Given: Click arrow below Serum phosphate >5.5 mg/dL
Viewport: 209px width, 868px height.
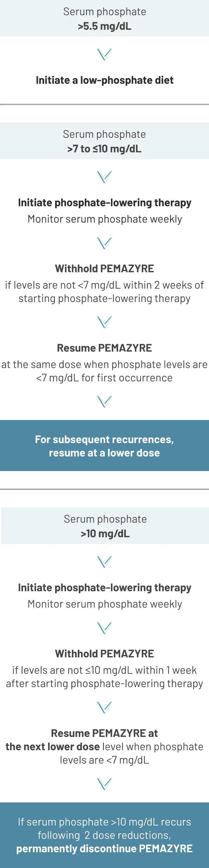Looking at the screenshot, I should (x=104, y=54).
